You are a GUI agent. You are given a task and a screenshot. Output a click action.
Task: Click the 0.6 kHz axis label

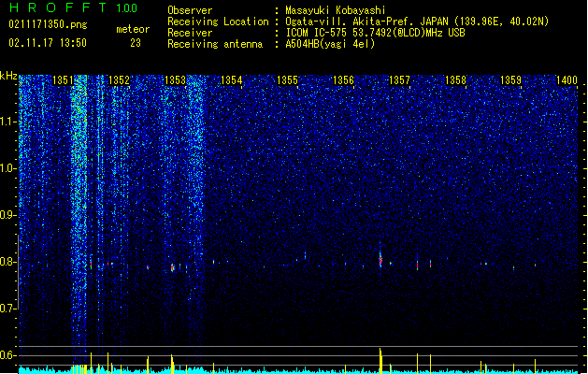tap(8, 355)
